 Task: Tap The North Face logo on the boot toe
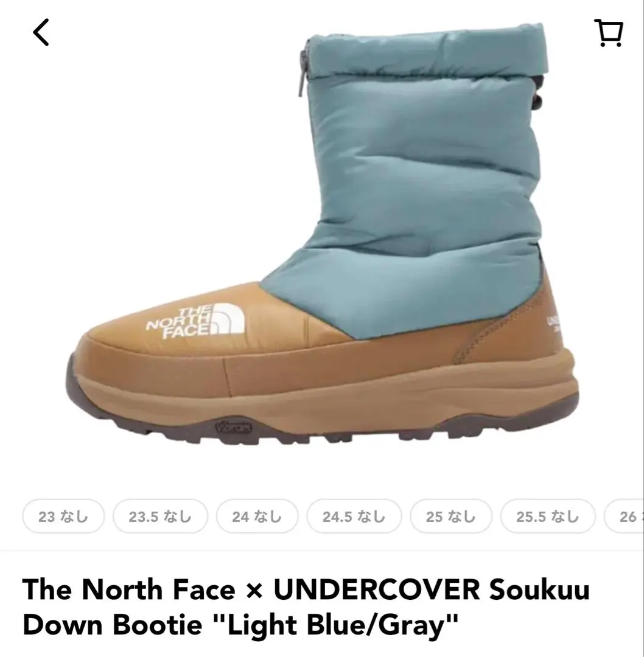point(195,322)
